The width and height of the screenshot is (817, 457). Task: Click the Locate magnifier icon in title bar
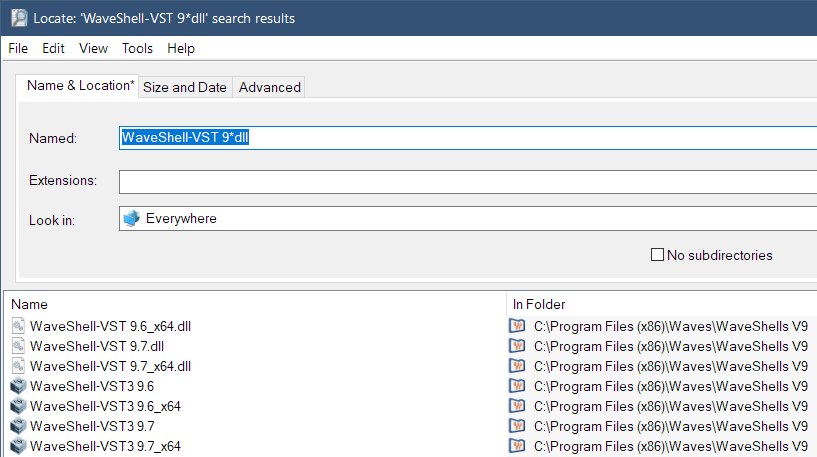[x=18, y=17]
